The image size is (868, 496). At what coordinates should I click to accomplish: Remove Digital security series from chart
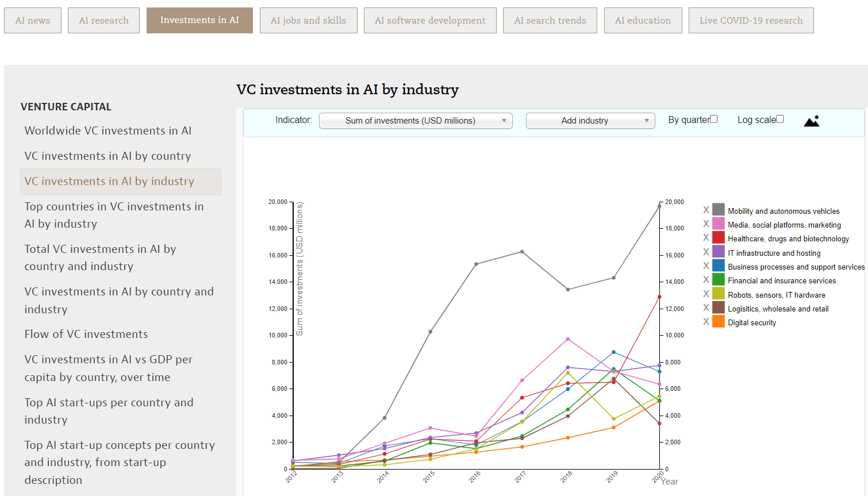(706, 321)
